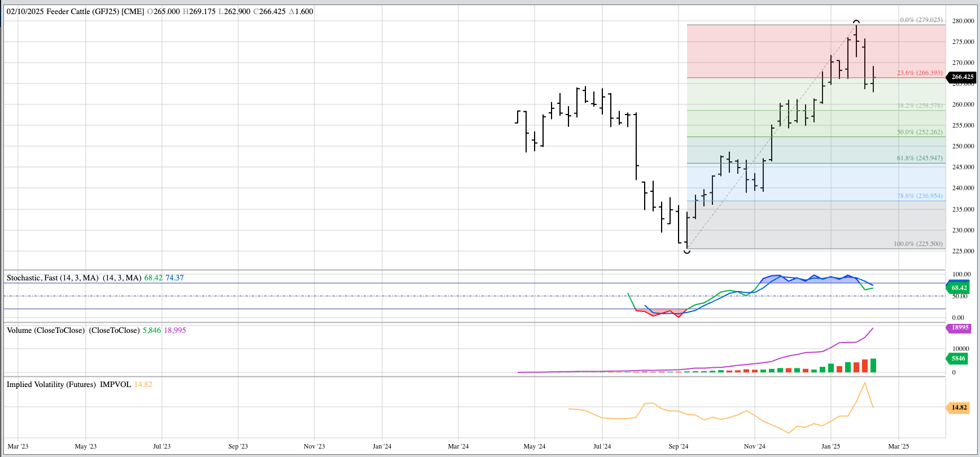The width and height of the screenshot is (980, 457).
Task: Click the 23.6% (266.393) Fibonacci label
Action: (x=919, y=73)
